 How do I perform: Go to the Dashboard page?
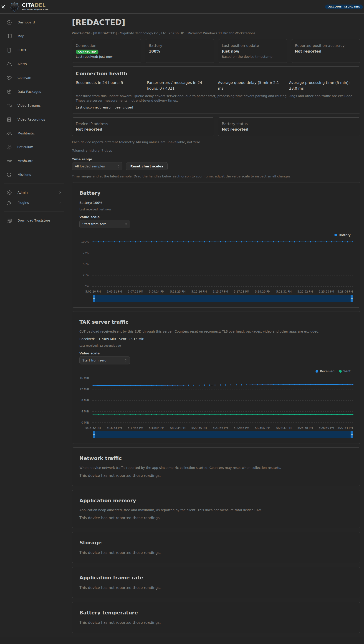34,23
